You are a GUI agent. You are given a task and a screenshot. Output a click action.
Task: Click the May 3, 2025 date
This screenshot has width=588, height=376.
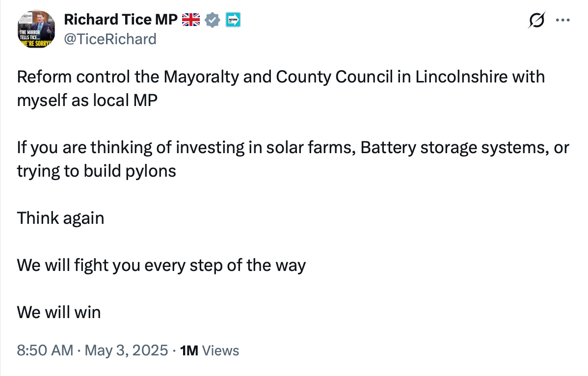point(127,350)
